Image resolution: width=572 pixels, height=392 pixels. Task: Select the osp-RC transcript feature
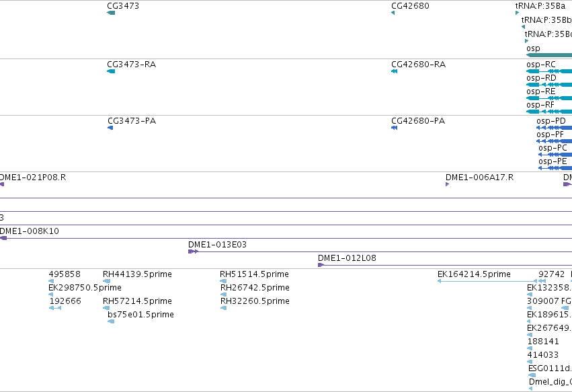click(549, 71)
